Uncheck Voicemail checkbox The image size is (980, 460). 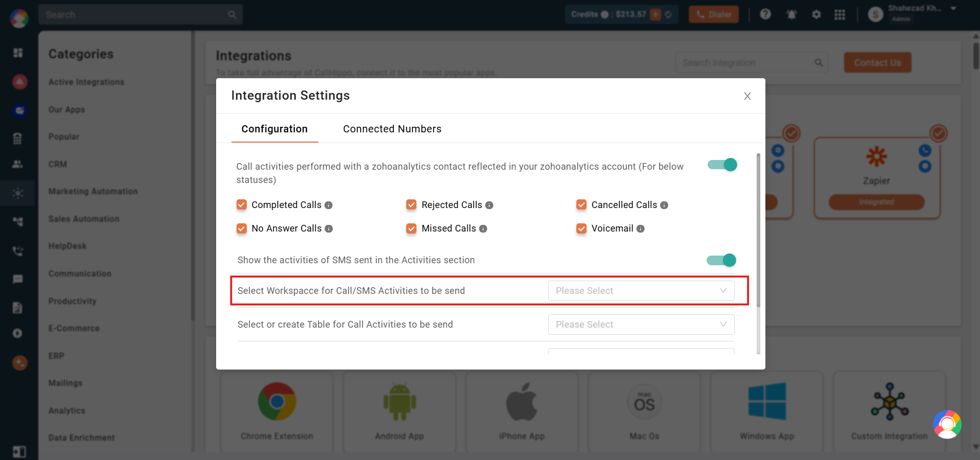(581, 228)
